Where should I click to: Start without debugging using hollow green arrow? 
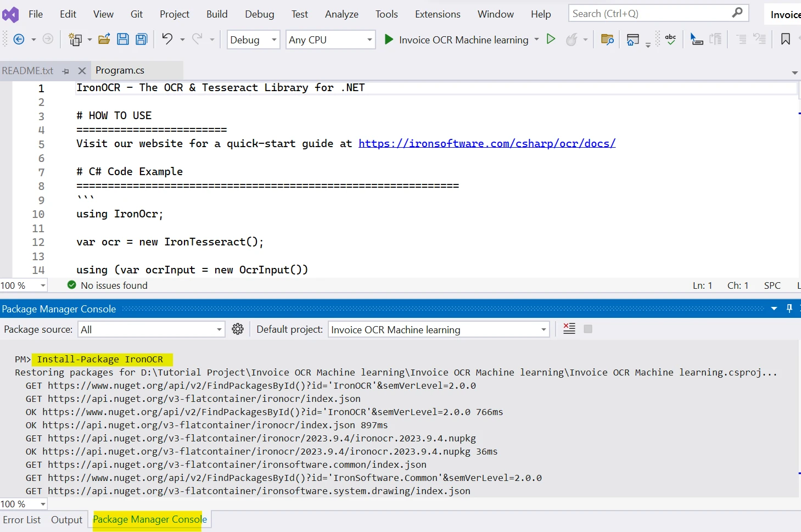(x=551, y=39)
